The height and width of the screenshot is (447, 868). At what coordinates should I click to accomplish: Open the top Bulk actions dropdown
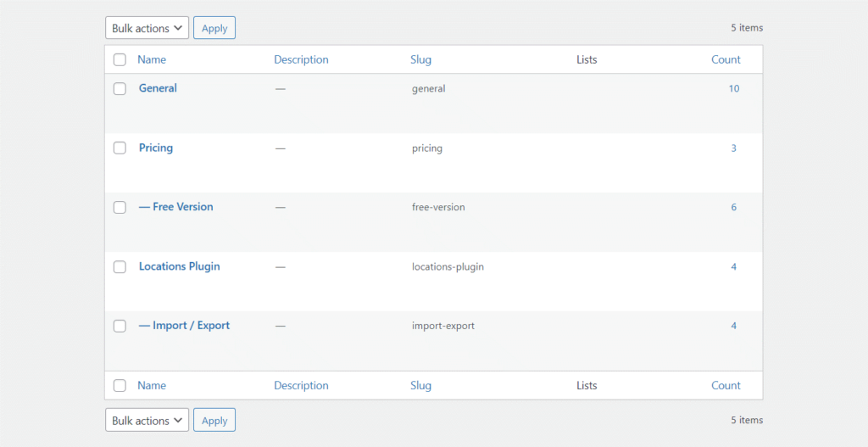click(147, 28)
